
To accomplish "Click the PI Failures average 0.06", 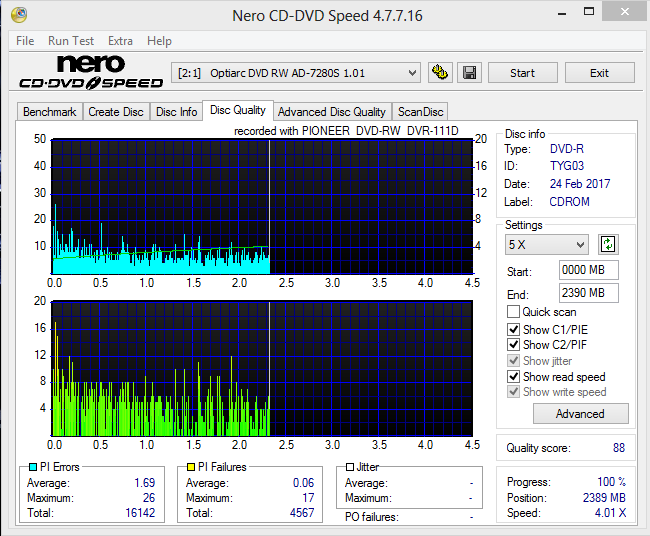I will [303, 483].
